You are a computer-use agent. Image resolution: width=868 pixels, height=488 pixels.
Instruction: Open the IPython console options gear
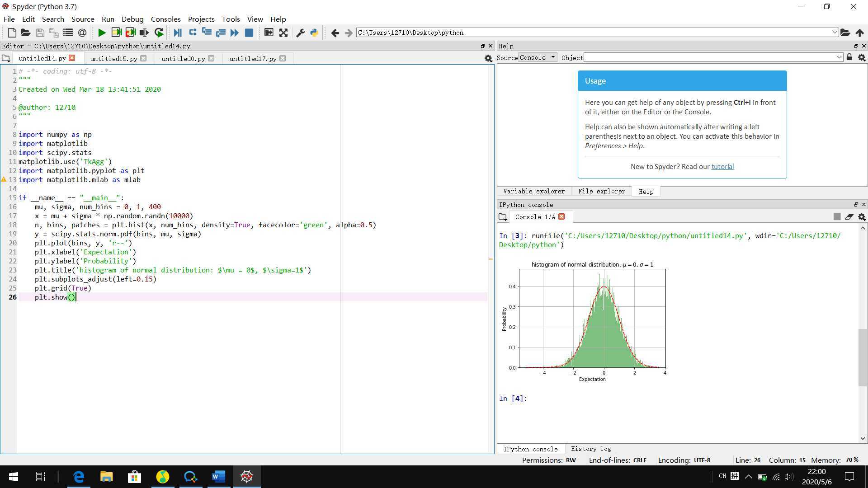pyautogui.click(x=862, y=217)
